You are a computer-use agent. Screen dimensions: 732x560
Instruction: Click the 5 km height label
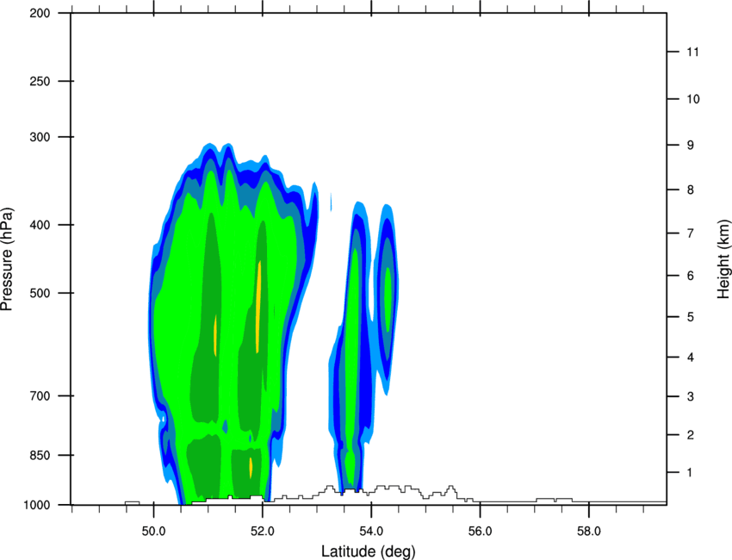[x=691, y=317]
